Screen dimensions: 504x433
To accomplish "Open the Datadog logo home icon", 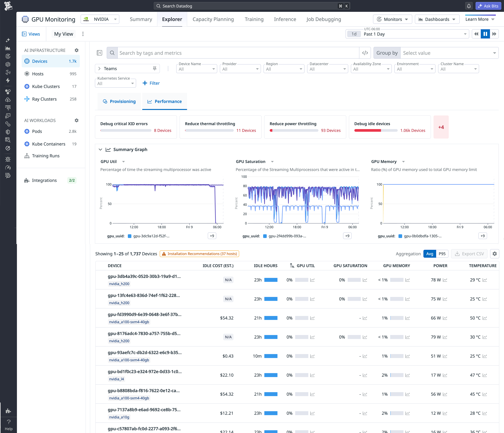I will tap(8, 6).
